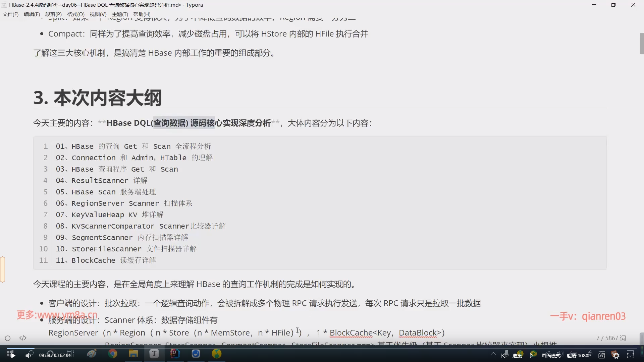Open File Explorer folder icon
This screenshot has width=644, height=362.
[133, 354]
